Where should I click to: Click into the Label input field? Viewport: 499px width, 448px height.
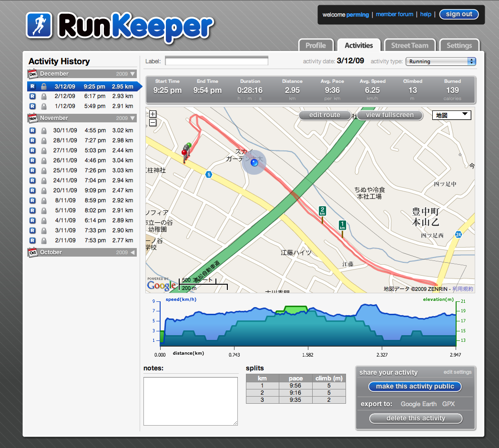[x=216, y=61]
